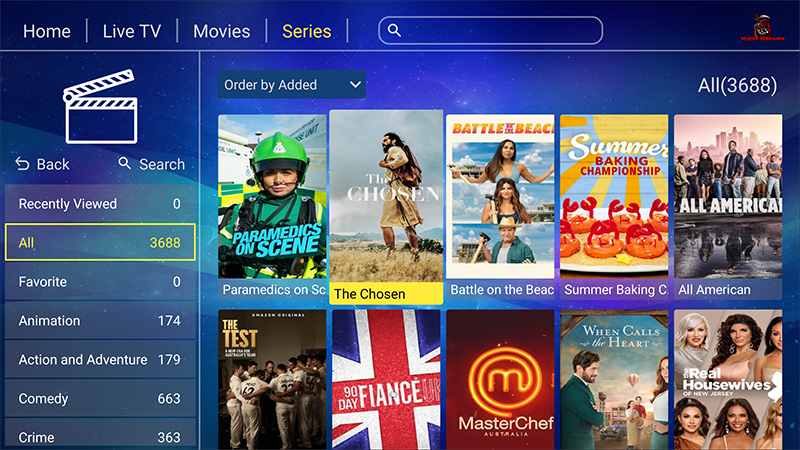This screenshot has height=450, width=800.
Task: Click the sidebar Search magnifier icon
Action: pos(124,163)
